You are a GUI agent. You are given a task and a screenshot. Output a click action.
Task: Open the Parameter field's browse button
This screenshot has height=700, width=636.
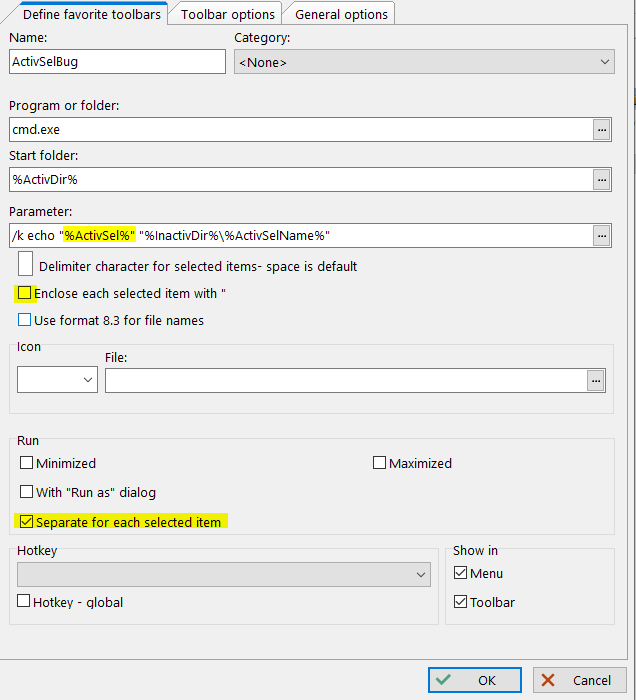[x=600, y=236]
